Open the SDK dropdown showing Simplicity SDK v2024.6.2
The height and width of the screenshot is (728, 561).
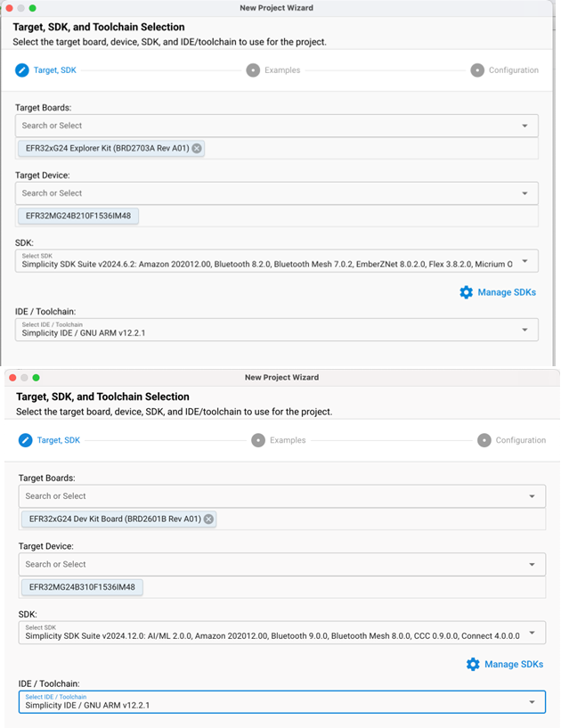[x=525, y=261]
